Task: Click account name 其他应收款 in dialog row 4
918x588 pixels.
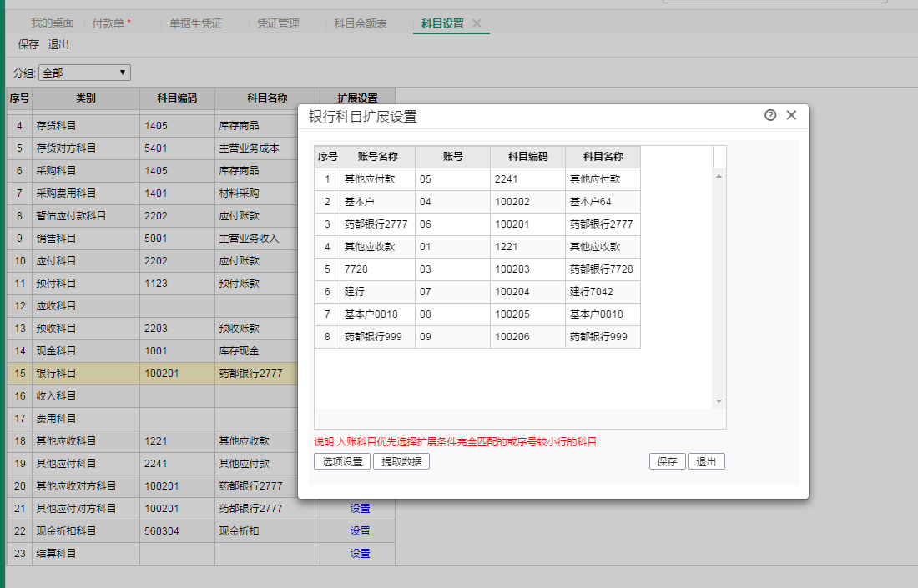Action: pyautogui.click(x=377, y=247)
